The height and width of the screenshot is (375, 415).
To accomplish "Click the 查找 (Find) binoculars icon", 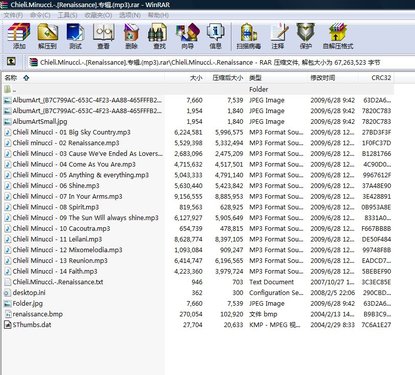I will click(158, 32).
